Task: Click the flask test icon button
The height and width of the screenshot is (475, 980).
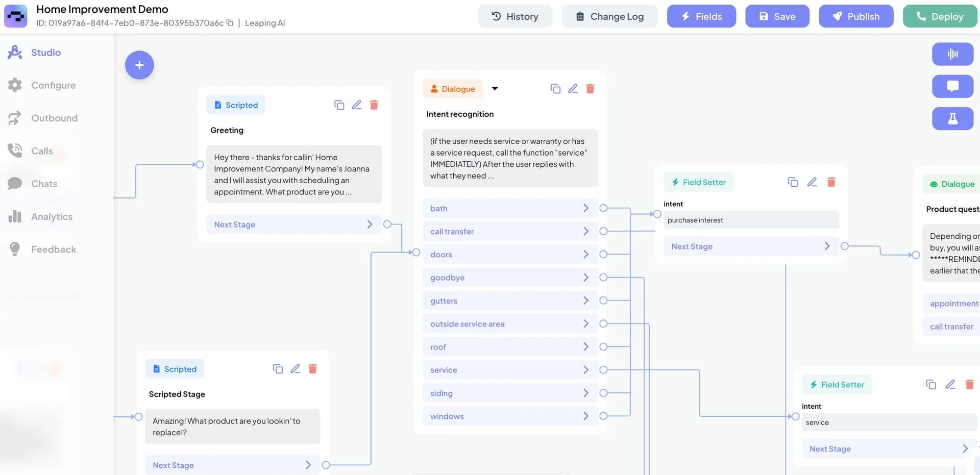Action: tap(952, 118)
